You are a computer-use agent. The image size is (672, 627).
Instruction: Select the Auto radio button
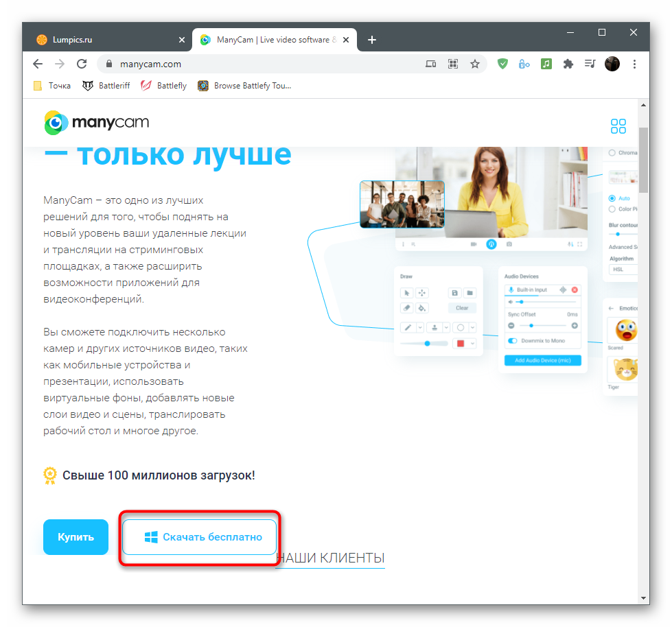tap(612, 198)
